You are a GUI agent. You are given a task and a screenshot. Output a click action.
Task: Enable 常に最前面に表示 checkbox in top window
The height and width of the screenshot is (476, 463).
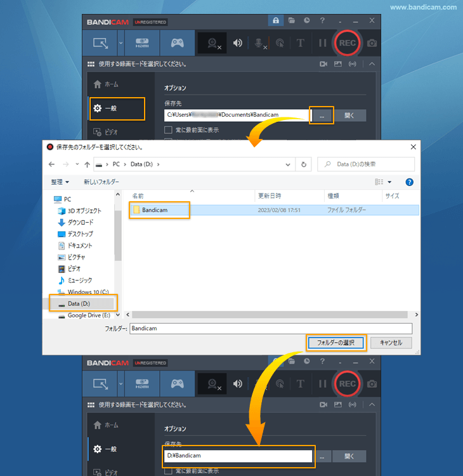(168, 130)
